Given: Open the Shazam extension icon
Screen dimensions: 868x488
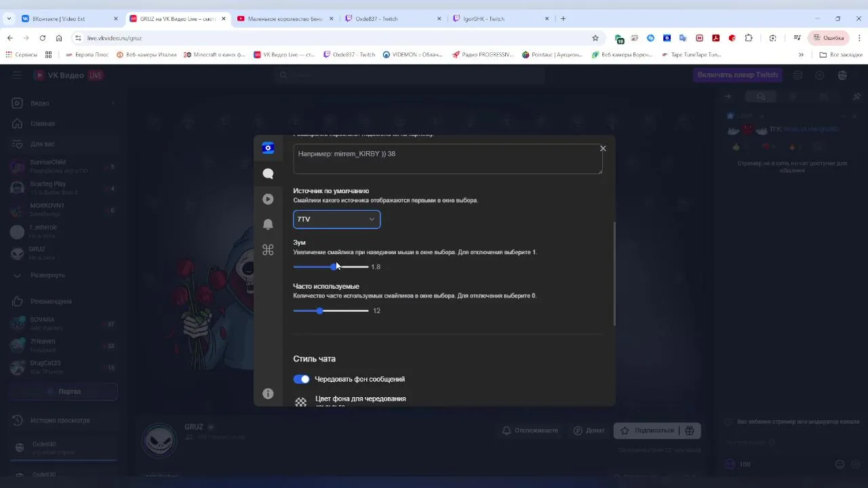Looking at the screenshot, I should pyautogui.click(x=651, y=38).
